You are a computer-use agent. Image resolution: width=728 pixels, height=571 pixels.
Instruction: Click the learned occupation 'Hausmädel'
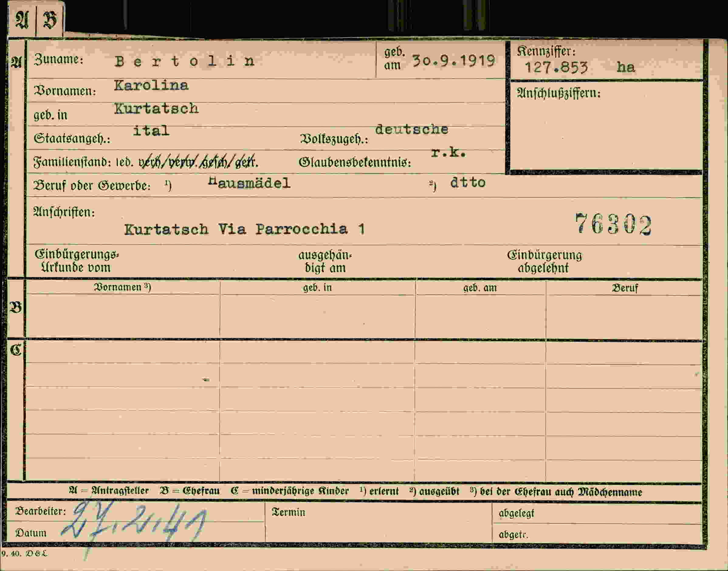[x=249, y=183]
